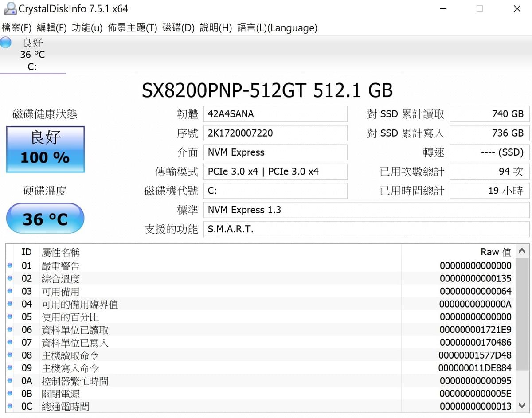Click the blue status orb for drive C:
The width and height of the screenshot is (532, 418).
pyautogui.click(x=6, y=43)
